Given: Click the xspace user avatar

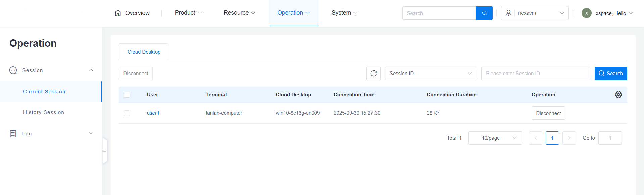Looking at the screenshot, I should click(586, 13).
